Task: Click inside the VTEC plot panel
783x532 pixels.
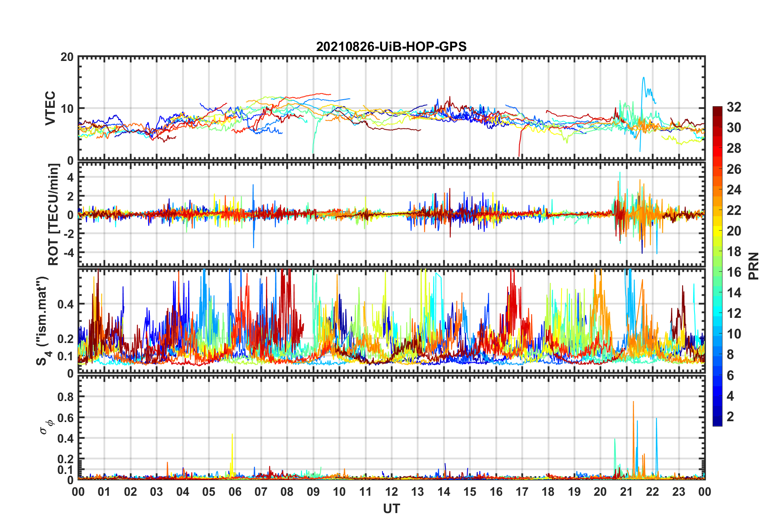Action: pos(391,108)
